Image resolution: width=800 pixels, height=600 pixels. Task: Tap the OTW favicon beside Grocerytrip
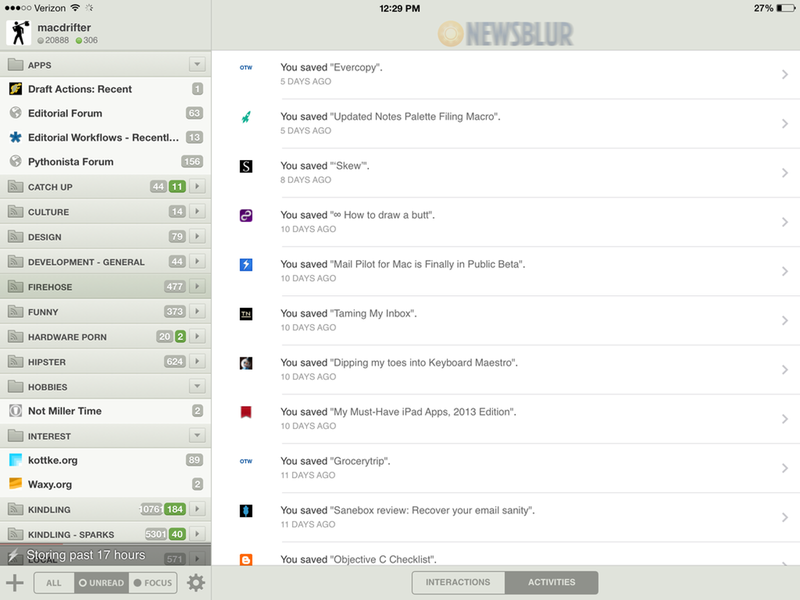pyautogui.click(x=246, y=461)
